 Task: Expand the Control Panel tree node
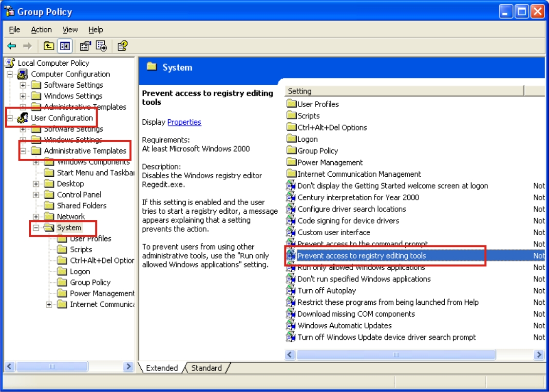coord(36,195)
